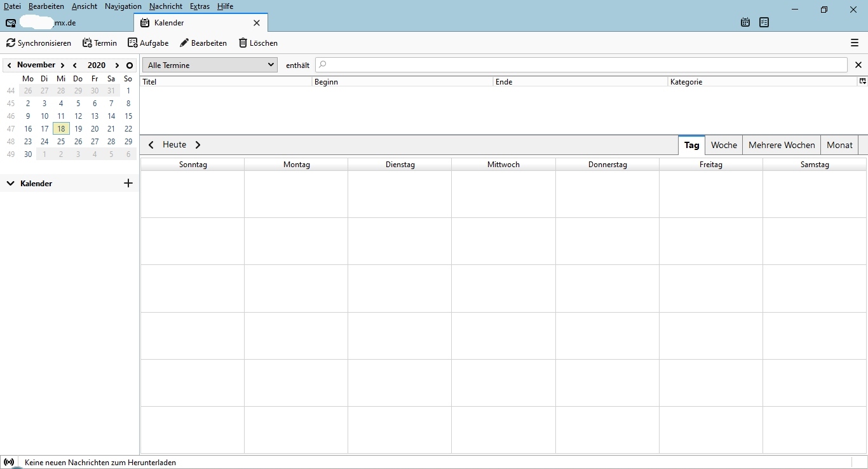Close the event search pane with X

click(x=858, y=65)
